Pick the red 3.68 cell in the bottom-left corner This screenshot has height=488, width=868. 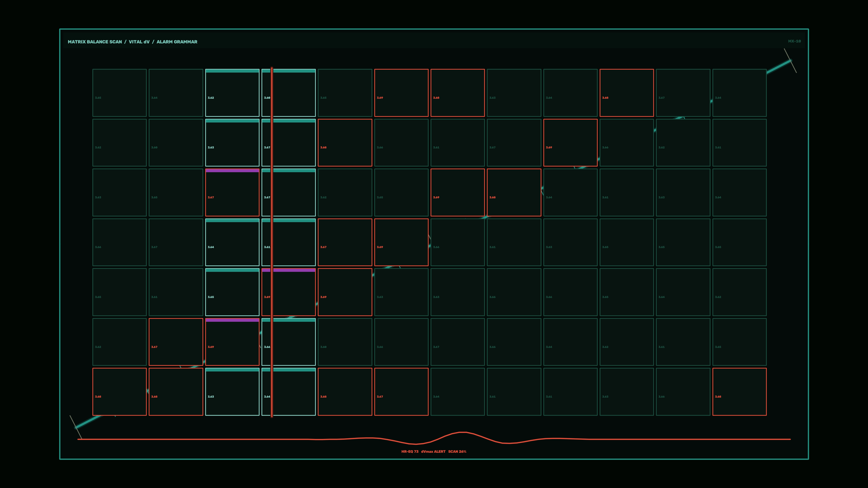coord(120,392)
